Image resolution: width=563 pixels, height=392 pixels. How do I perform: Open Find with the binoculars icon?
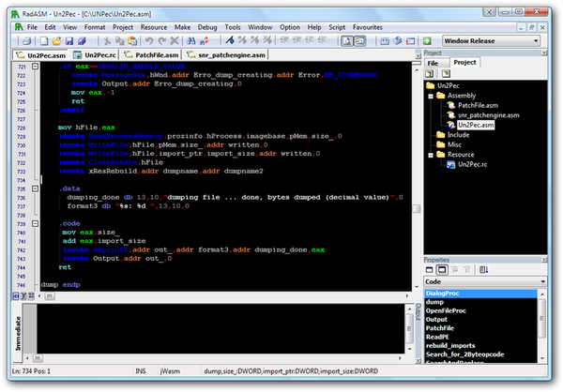click(191, 41)
